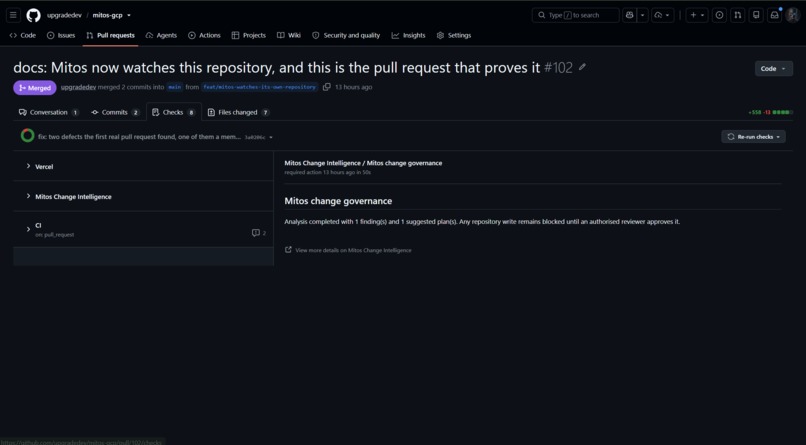Screen dimensions: 806x445
Task: Open repository Settings tab
Action: tap(454, 35)
